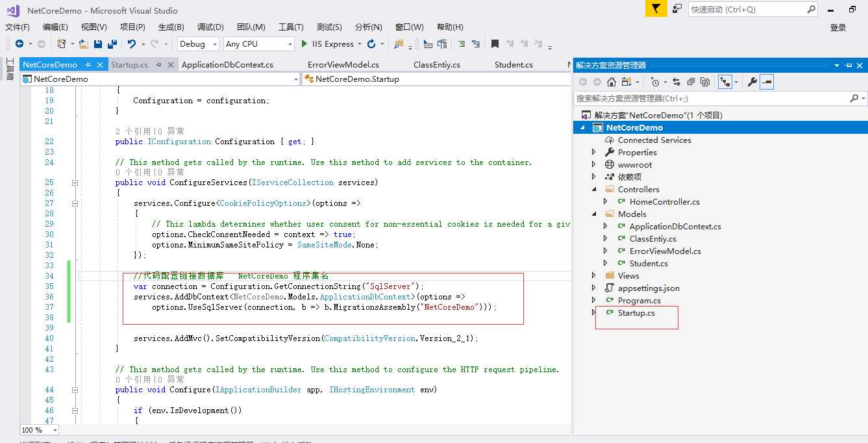Expand the Properties node in Solution Explorer
The height and width of the screenshot is (443, 868).
(x=594, y=152)
